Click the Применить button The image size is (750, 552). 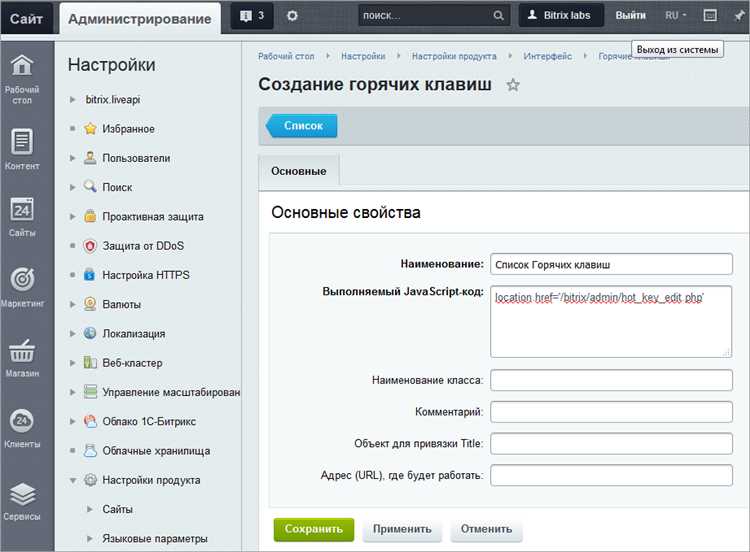click(x=402, y=529)
